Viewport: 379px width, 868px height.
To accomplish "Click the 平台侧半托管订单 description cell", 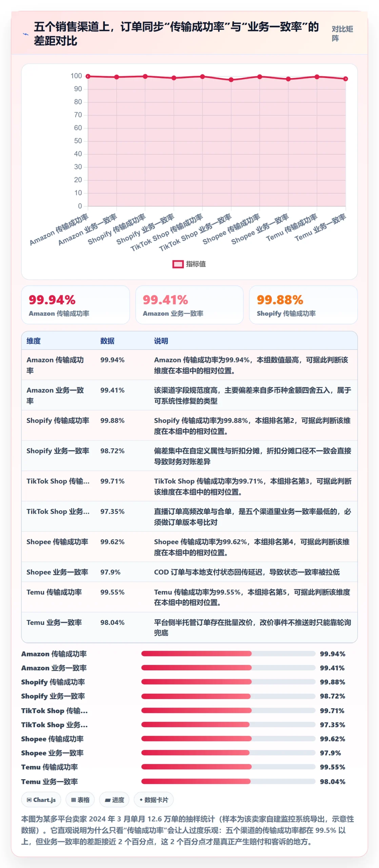I will (x=253, y=628).
